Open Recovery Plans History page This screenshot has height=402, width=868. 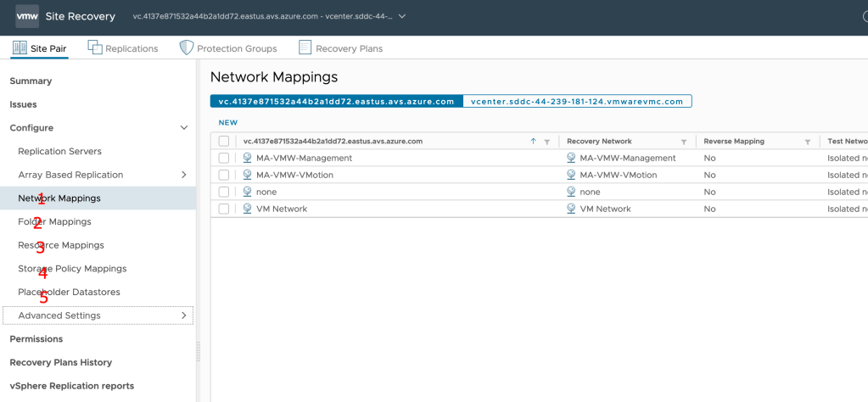(x=60, y=362)
